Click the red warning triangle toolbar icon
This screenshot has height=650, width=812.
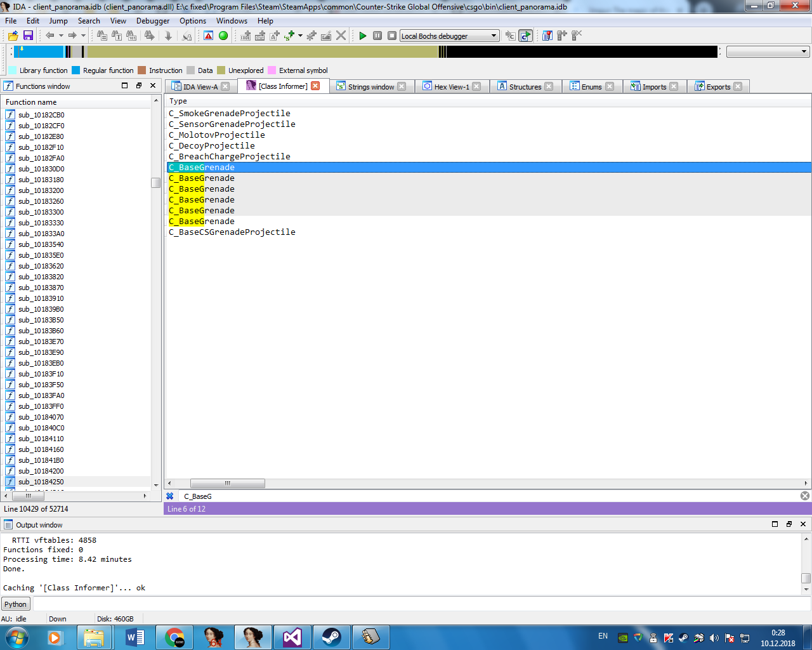(x=208, y=36)
